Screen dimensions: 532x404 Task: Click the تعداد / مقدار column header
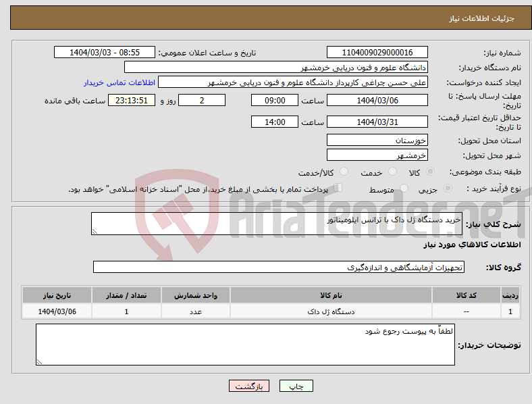(126, 295)
